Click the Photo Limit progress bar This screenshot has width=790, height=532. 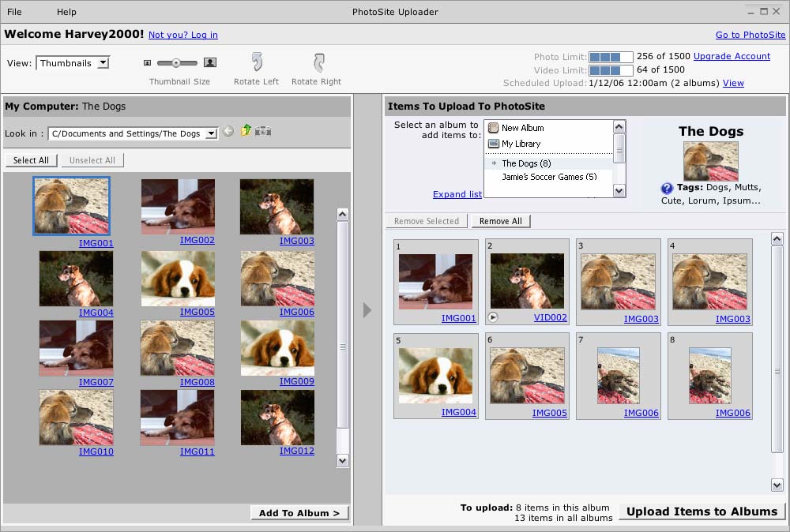611,57
